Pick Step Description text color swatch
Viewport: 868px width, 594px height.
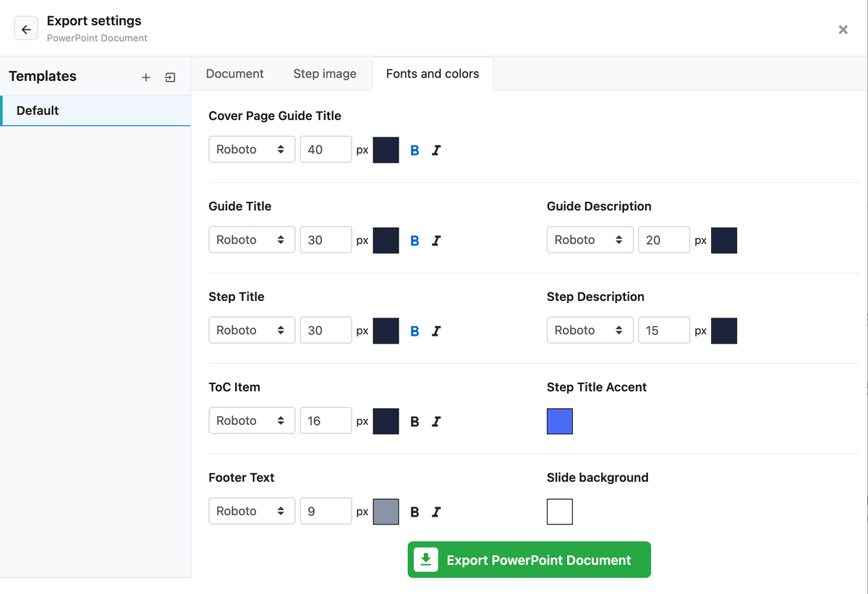[x=724, y=331]
